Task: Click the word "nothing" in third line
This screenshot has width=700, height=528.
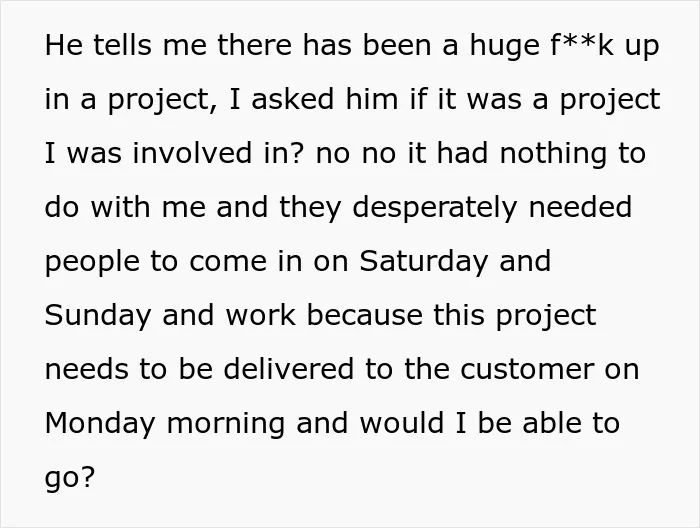Action: (553, 154)
